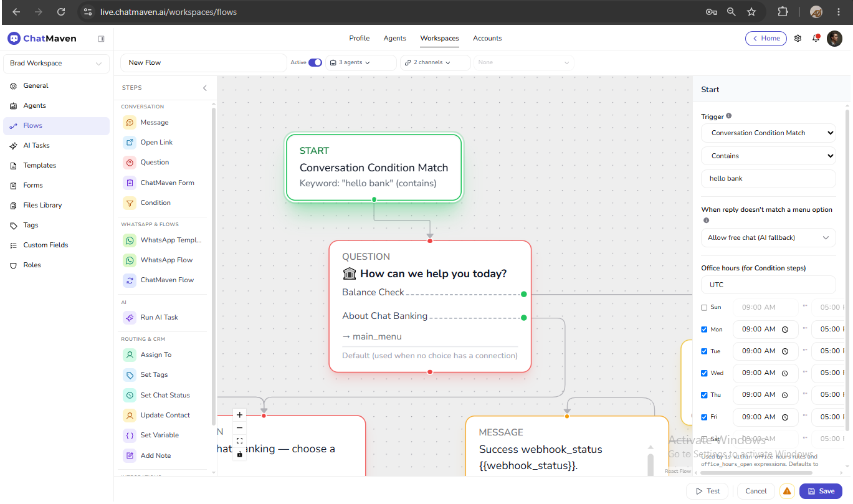The height and width of the screenshot is (504, 853).
Task: Click the hello bank keyword field
Action: [768, 179]
